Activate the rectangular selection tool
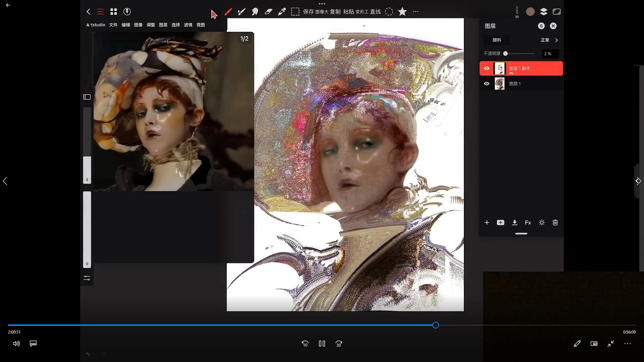 pos(295,12)
